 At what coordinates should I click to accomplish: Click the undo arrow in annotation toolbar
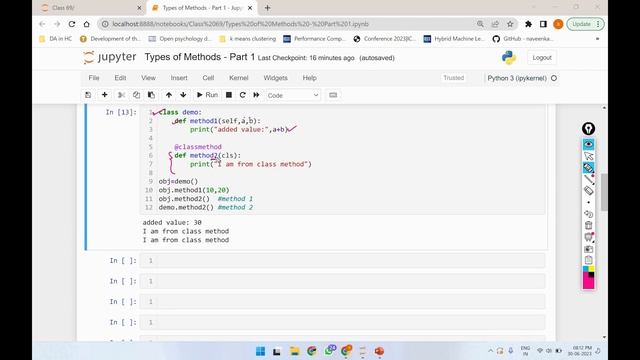[588, 214]
